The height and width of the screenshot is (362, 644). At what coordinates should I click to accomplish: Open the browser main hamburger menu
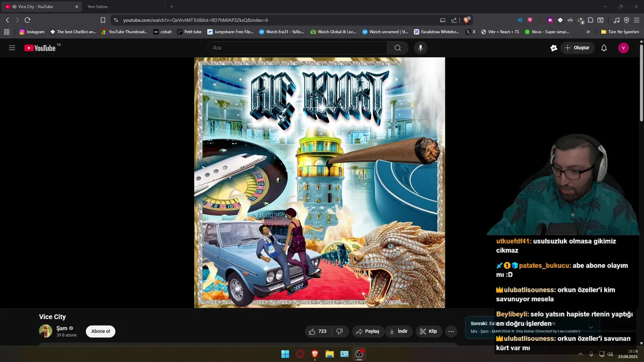click(x=636, y=20)
